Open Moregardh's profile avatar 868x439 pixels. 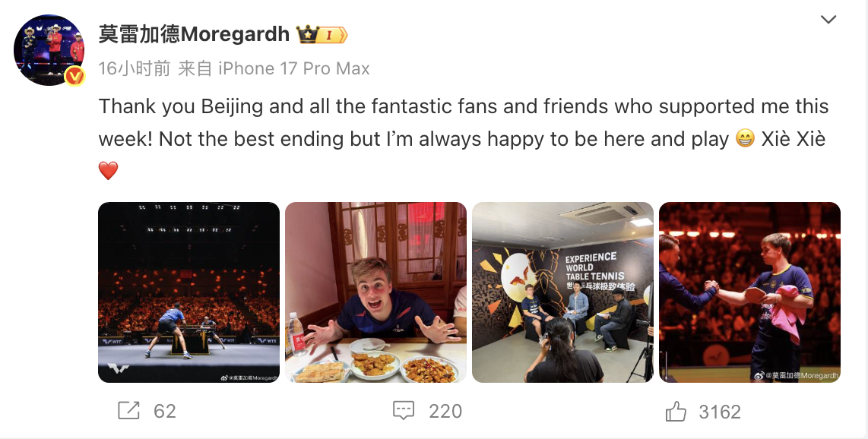49,50
